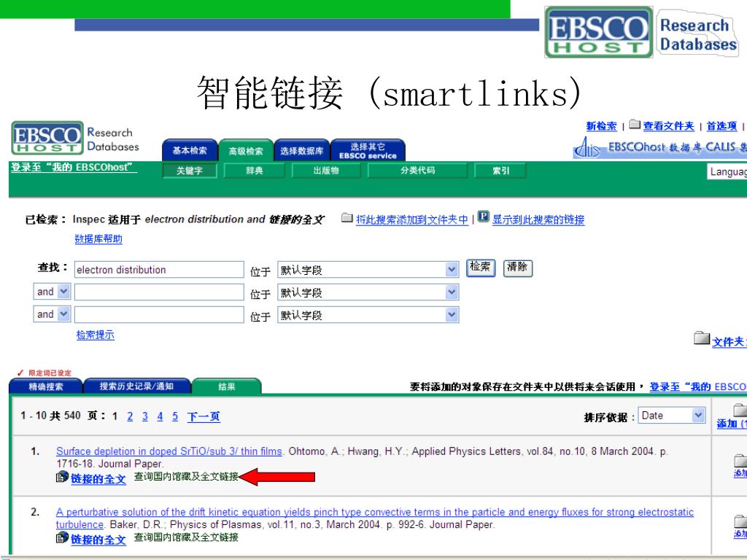The width and height of the screenshot is (747, 560).
Task: Click the folder icon beside 文件夹
Action: click(x=701, y=338)
